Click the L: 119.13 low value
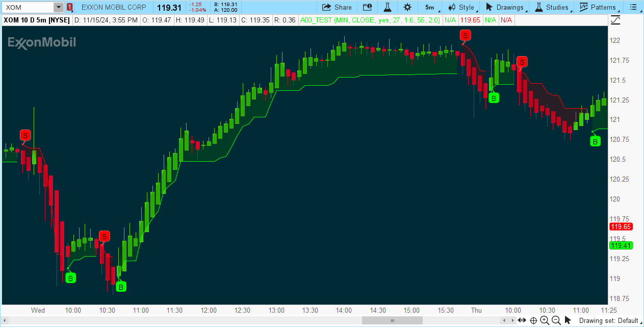Screen dimensions: 644x327 coord(223,20)
